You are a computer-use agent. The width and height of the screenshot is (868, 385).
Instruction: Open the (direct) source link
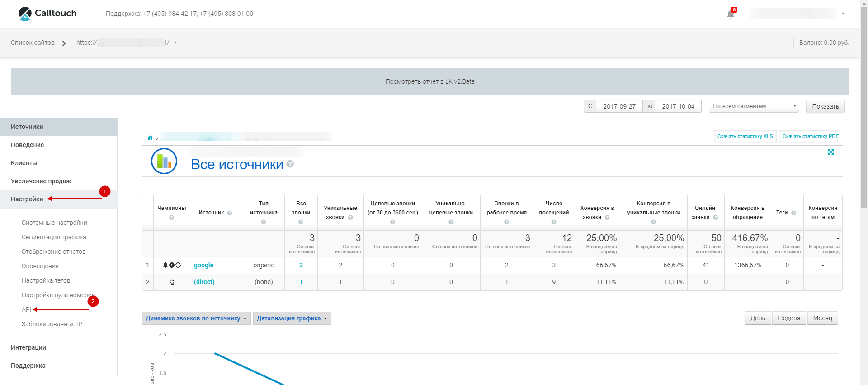pyautogui.click(x=204, y=282)
